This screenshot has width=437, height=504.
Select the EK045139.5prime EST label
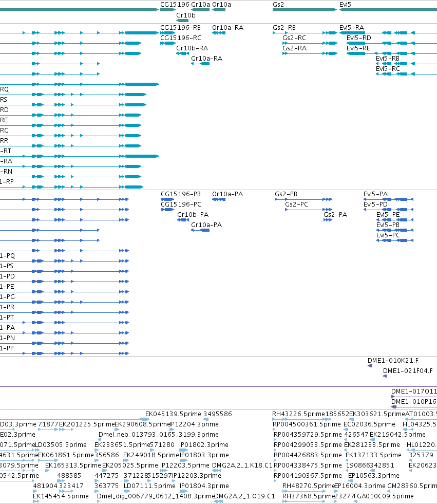pyautogui.click(x=173, y=414)
